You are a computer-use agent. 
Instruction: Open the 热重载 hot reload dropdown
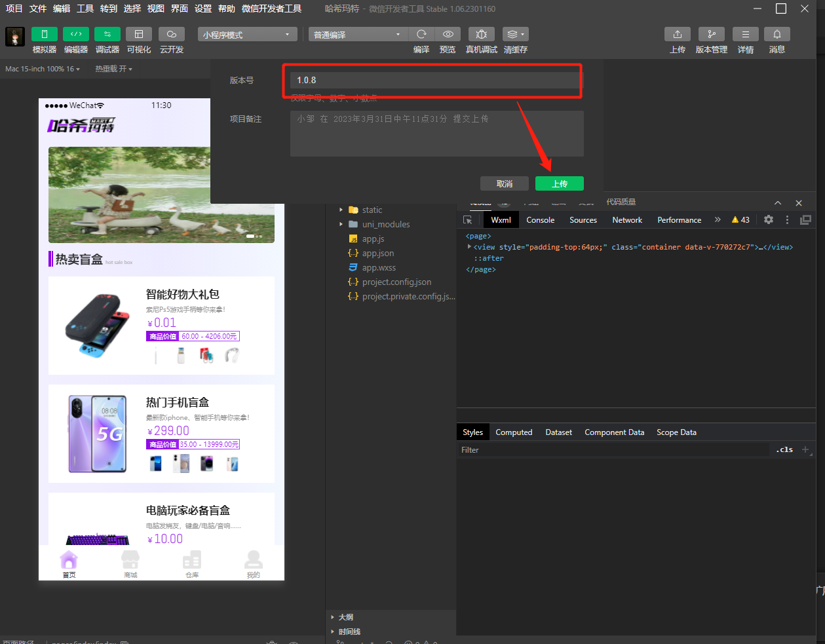(x=113, y=69)
